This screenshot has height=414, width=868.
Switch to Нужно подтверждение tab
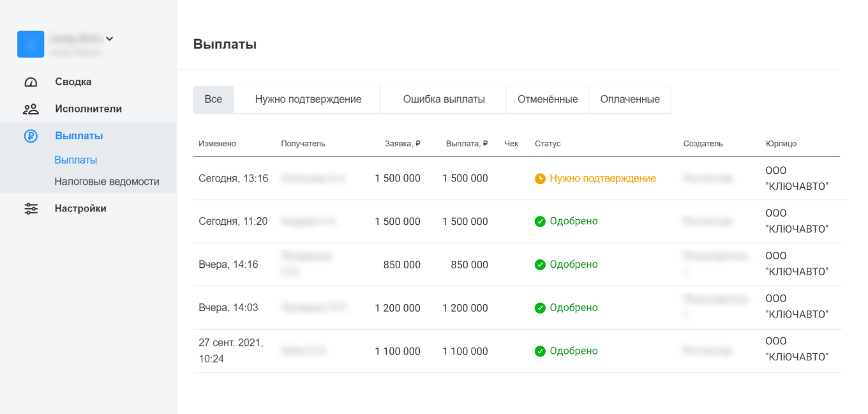308,100
